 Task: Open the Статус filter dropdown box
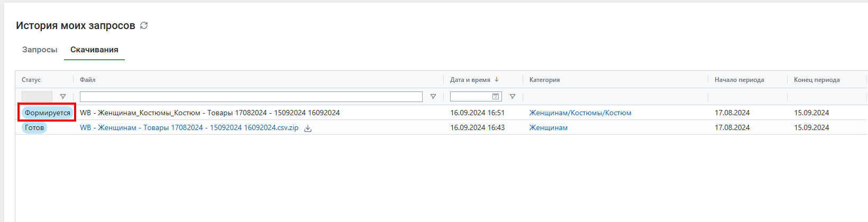pos(37,97)
